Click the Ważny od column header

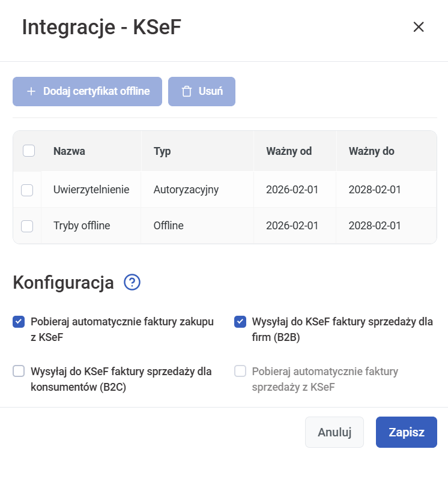289,151
